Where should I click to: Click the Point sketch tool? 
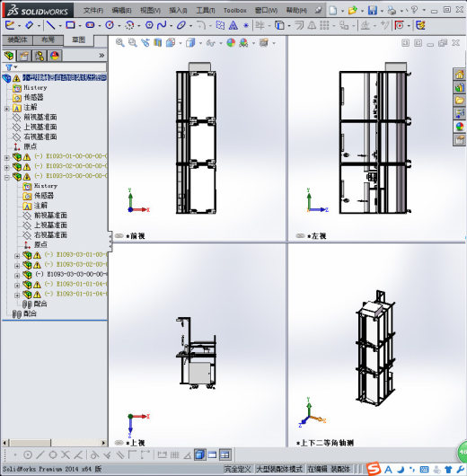(246, 25)
